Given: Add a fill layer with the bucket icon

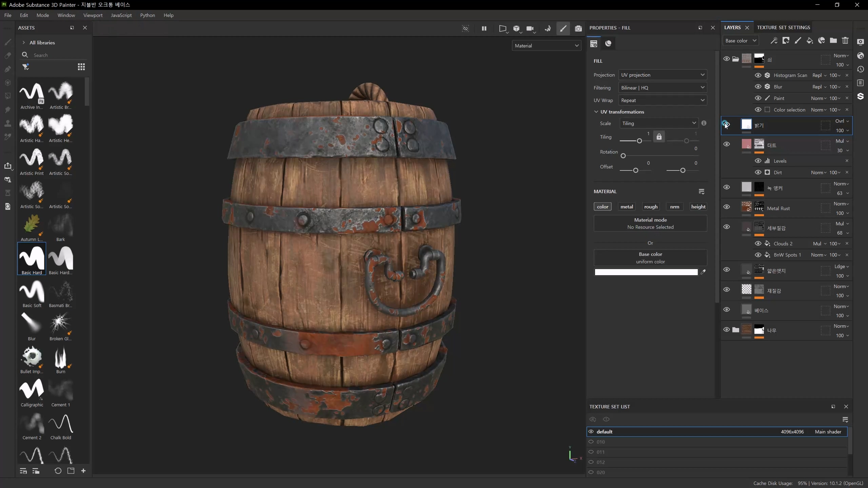Looking at the screenshot, I should pyautogui.click(x=809, y=41).
